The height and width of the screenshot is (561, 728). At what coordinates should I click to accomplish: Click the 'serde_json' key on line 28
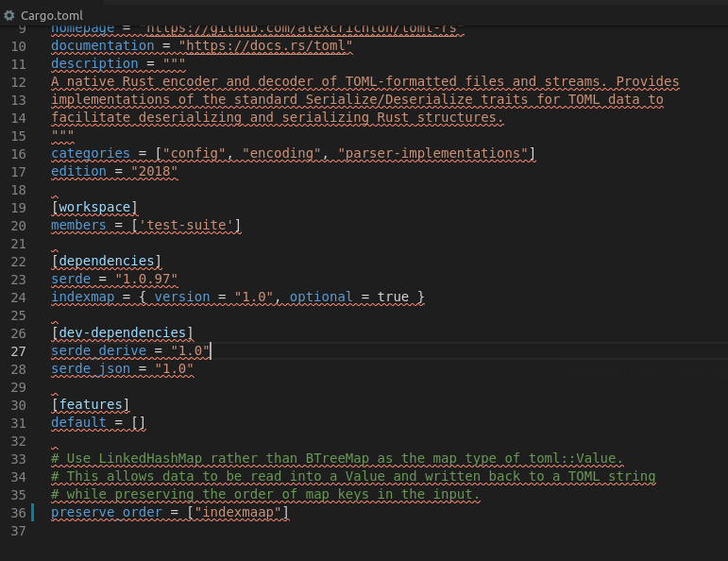pos(91,368)
